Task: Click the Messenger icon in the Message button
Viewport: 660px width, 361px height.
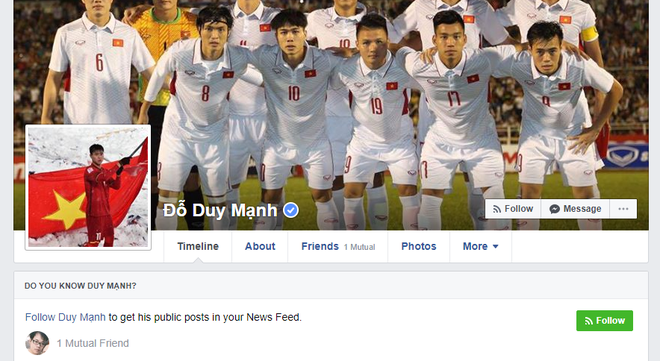Action: tap(554, 209)
